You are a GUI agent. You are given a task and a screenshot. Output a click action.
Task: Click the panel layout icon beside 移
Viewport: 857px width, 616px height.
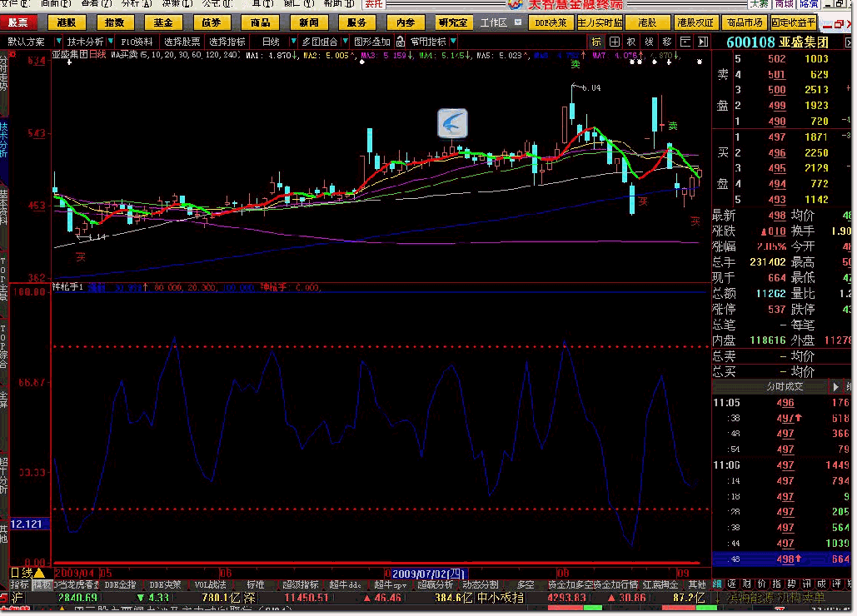685,42
